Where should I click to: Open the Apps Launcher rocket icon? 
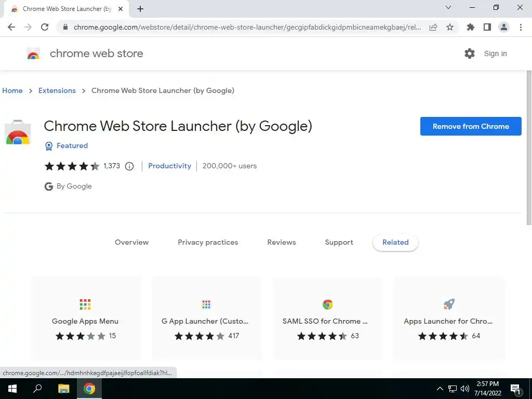tap(449, 304)
